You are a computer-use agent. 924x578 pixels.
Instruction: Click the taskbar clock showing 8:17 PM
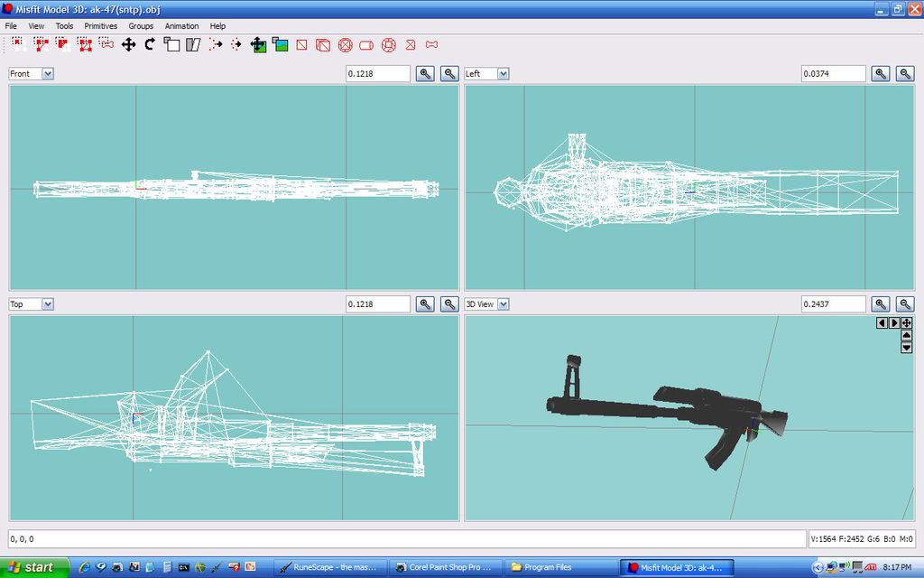[x=898, y=567]
